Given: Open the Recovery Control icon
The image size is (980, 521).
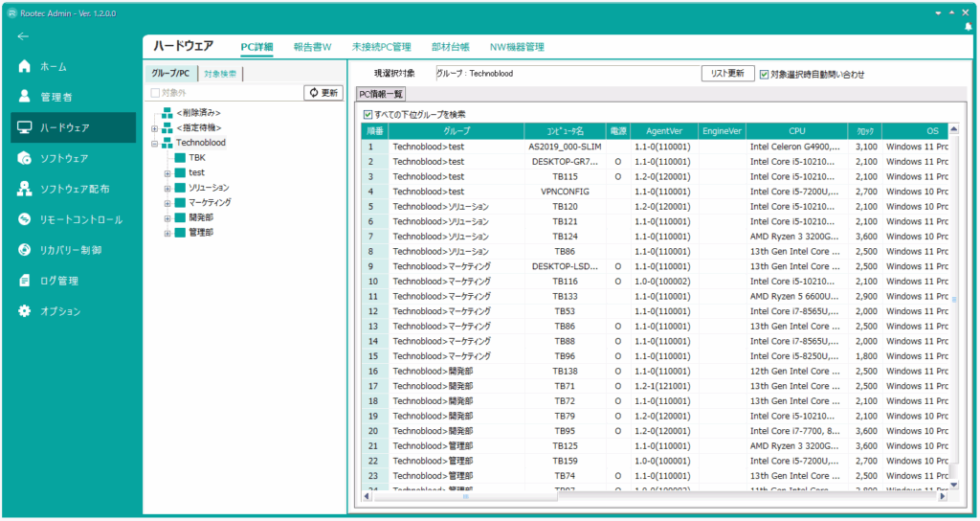Looking at the screenshot, I should [x=25, y=250].
